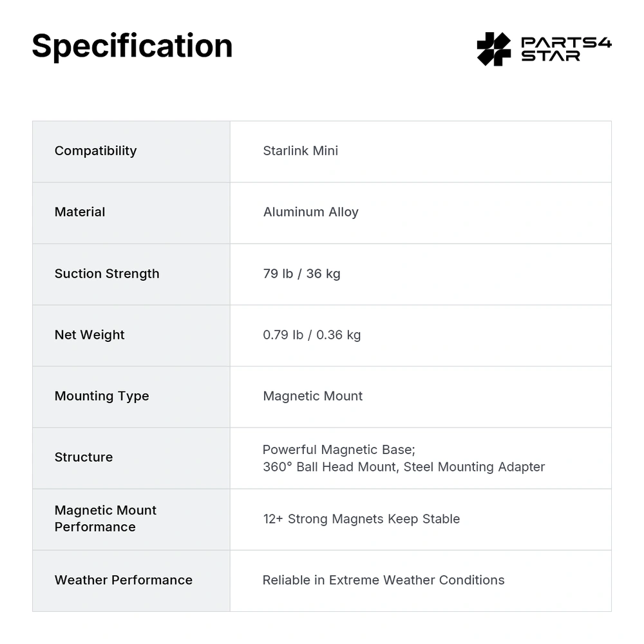The image size is (644, 644).
Task: Click the Starlink Mini value
Action: pyautogui.click(x=300, y=151)
